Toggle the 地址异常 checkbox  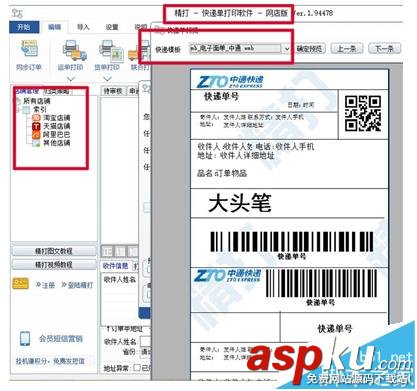[x=137, y=368]
